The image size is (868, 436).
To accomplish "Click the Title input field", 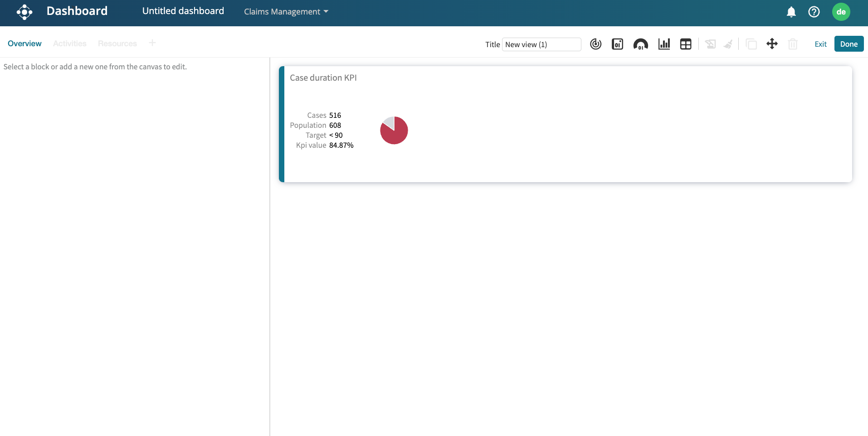I will coord(541,44).
